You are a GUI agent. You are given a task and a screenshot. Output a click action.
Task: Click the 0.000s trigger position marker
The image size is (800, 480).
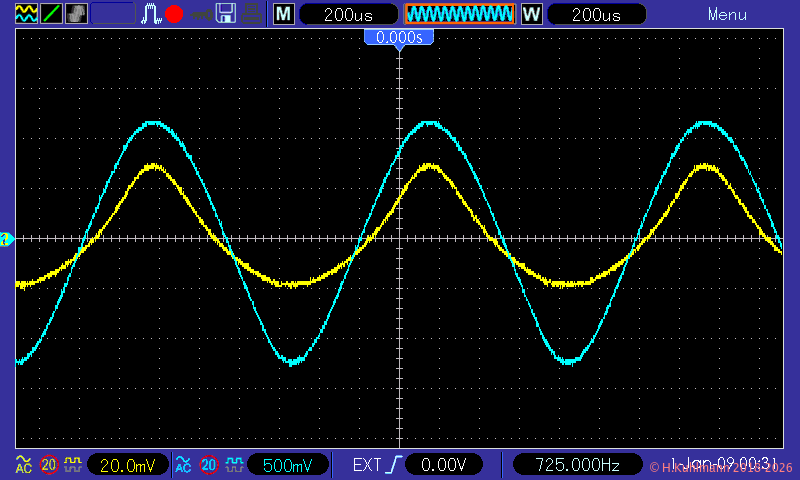click(399, 37)
